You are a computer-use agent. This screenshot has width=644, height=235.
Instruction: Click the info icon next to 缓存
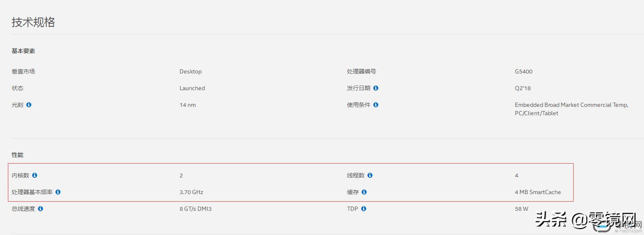364,192
